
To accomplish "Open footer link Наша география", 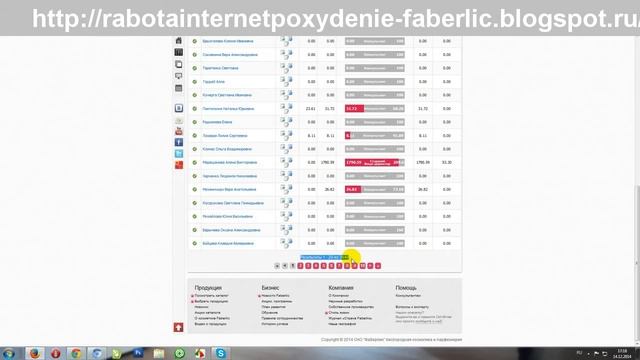I will pyautogui.click(x=342, y=324).
